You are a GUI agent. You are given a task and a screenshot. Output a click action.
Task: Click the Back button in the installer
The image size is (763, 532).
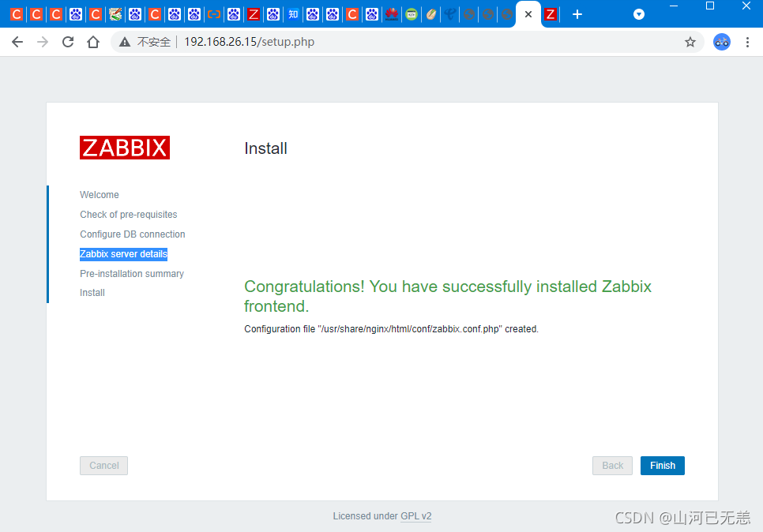(612, 466)
